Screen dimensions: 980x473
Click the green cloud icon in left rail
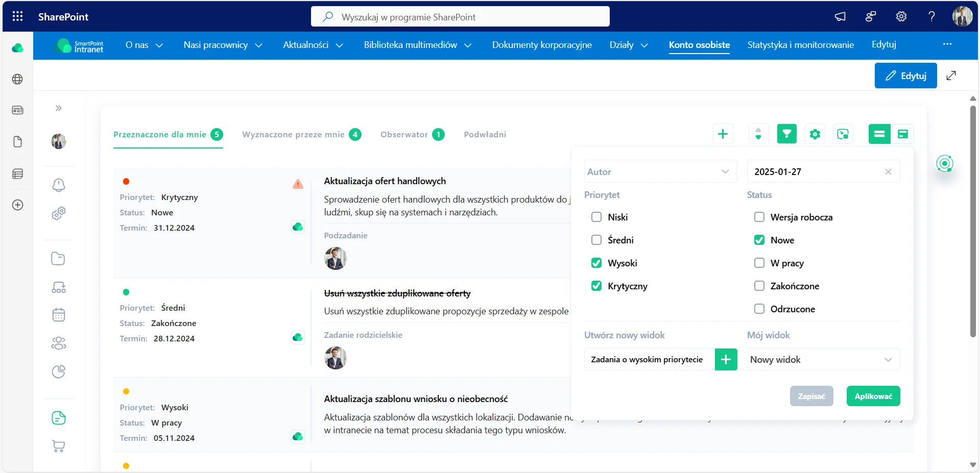pyautogui.click(x=17, y=48)
